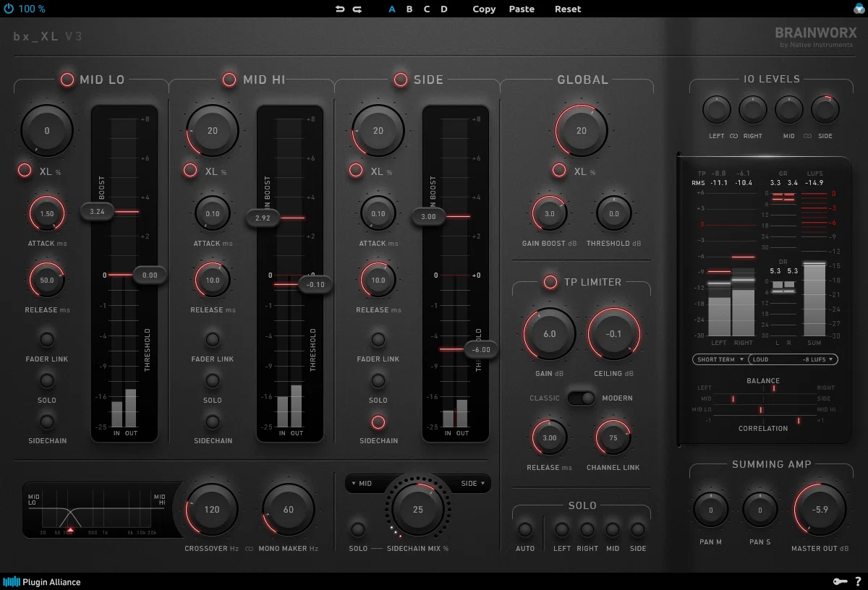This screenshot has height=590, width=868.
Task: Toggle the plugin power bypass icon
Action: coord(9,9)
